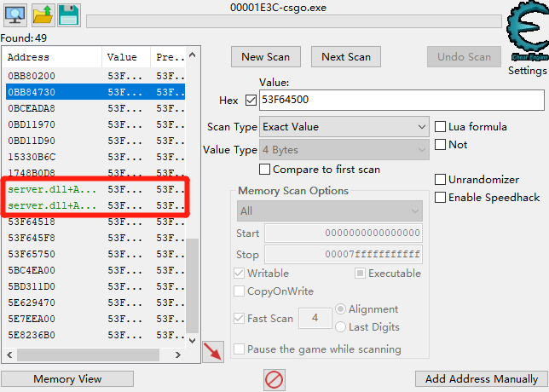Screen dimensions: 549x392
Task: Click the New Scan button
Action: [x=265, y=57]
